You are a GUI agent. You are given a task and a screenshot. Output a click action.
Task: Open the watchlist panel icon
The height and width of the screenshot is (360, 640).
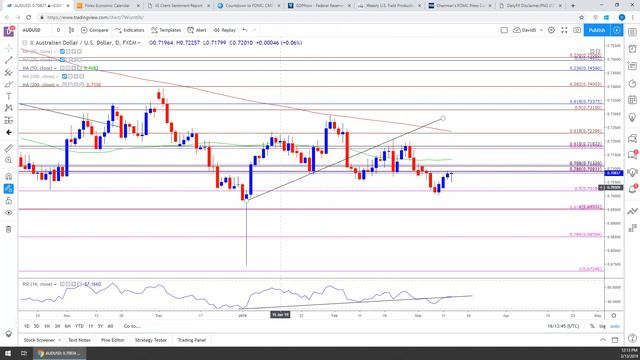632,32
